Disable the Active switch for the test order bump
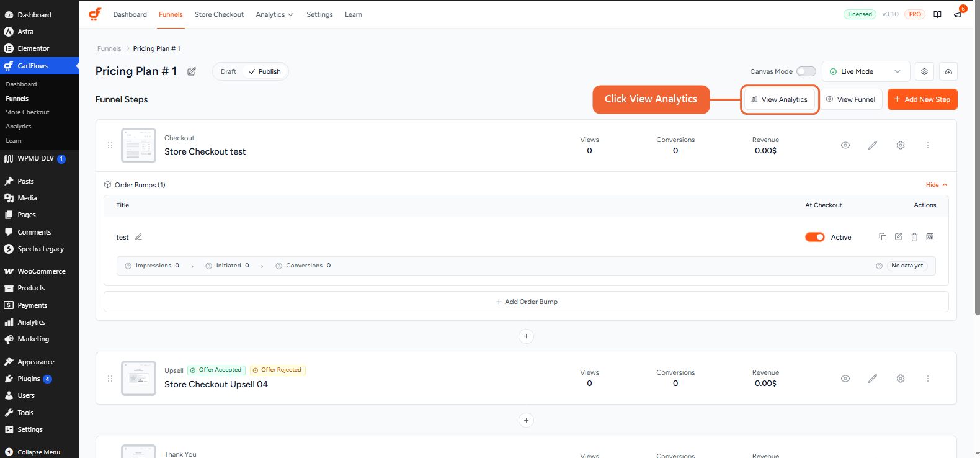 point(815,237)
